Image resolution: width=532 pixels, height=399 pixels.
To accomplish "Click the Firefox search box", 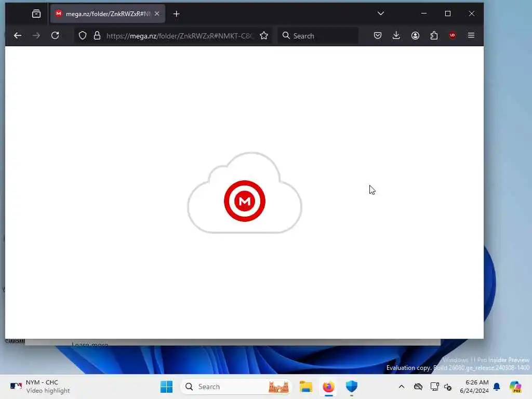I will pyautogui.click(x=318, y=36).
